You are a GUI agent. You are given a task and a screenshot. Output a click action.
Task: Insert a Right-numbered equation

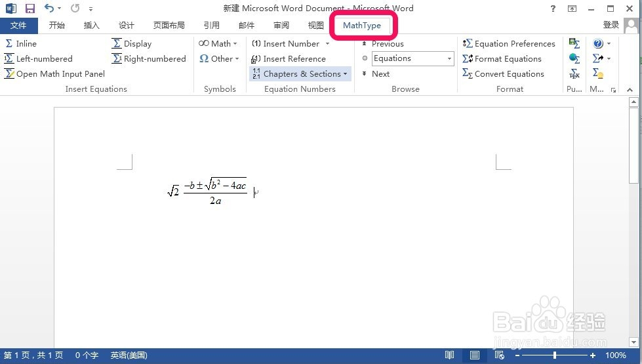click(149, 58)
